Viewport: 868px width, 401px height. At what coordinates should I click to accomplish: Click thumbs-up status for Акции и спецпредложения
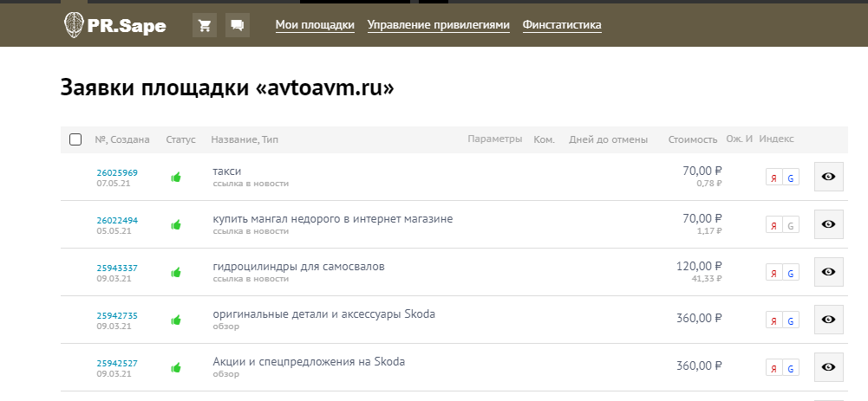click(x=176, y=367)
